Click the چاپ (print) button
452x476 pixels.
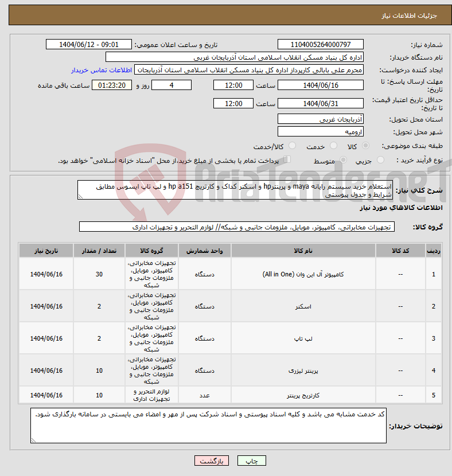click(x=251, y=461)
